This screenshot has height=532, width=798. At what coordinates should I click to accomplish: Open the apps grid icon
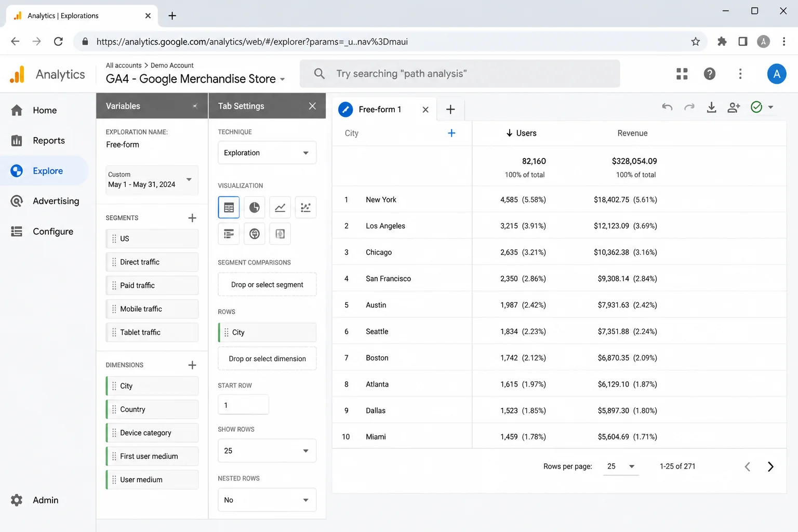tap(682, 74)
